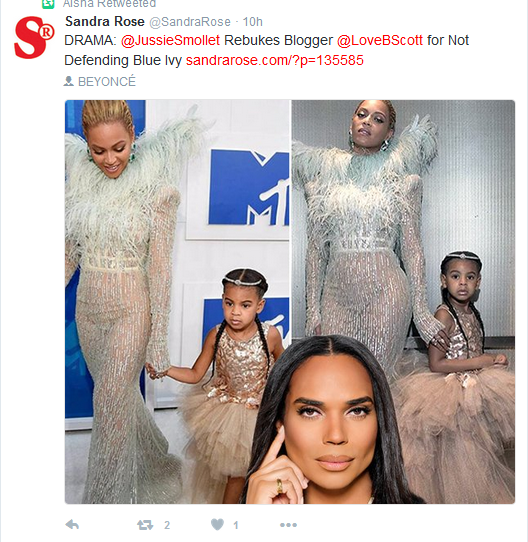This screenshot has width=528, height=542.
Task: Like the tweet with the heart icon
Action: tap(217, 524)
